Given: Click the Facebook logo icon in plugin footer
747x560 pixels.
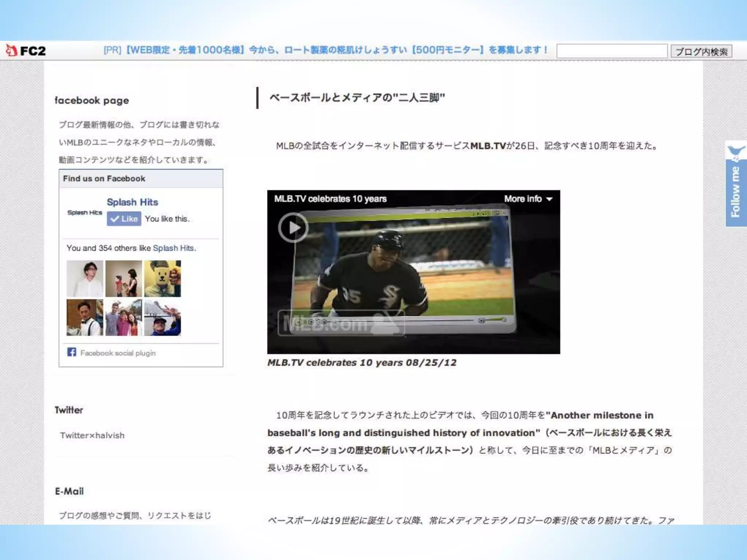Looking at the screenshot, I should [71, 352].
